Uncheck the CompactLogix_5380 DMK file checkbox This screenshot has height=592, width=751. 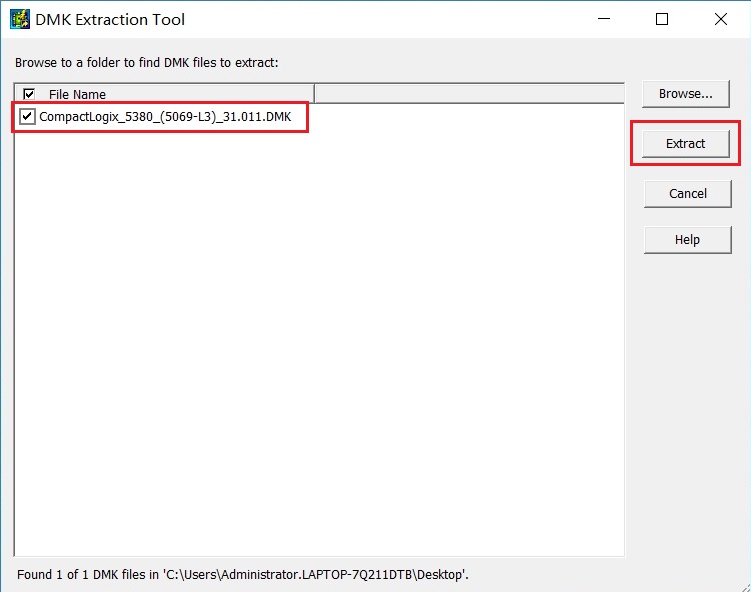pyautogui.click(x=27, y=116)
